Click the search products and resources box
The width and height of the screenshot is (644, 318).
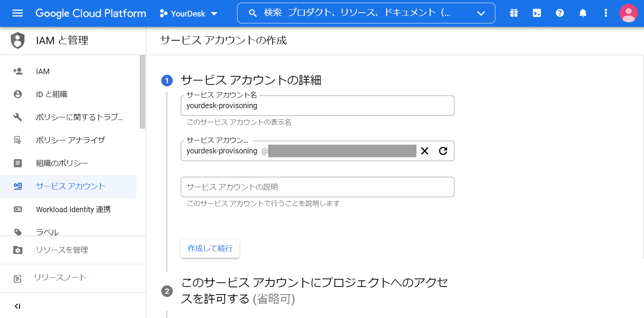click(366, 13)
